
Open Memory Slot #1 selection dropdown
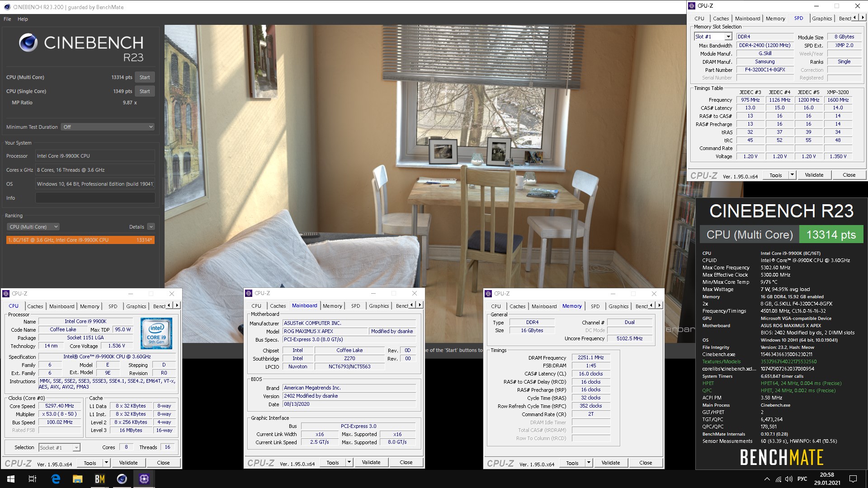(713, 37)
